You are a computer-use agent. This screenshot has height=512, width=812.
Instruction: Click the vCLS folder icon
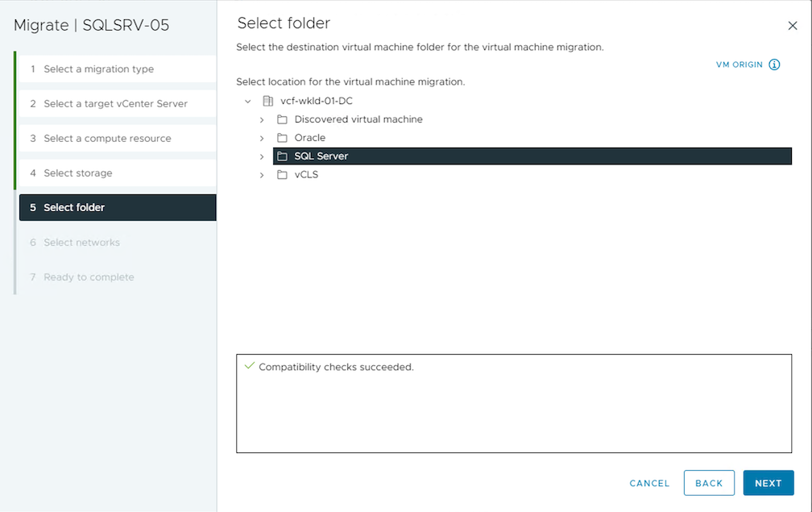click(282, 175)
